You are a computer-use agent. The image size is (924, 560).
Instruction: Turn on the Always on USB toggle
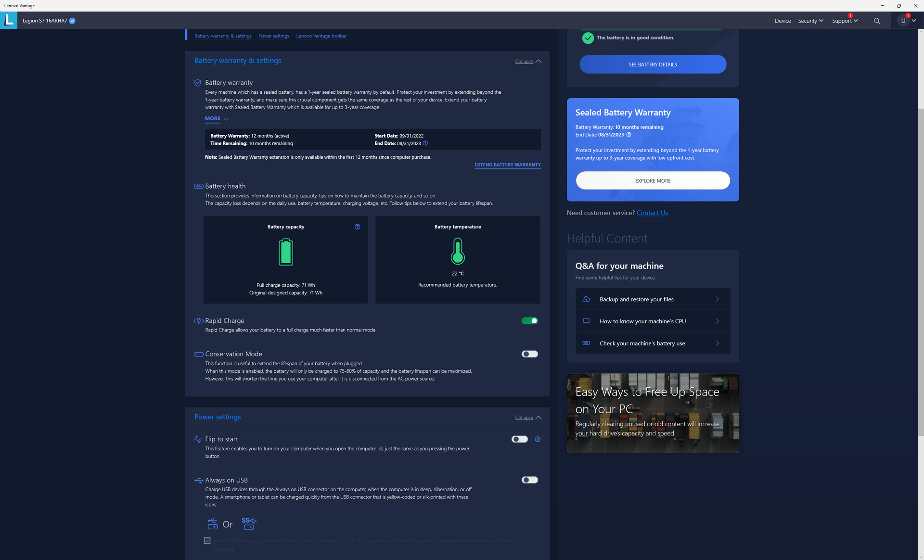tap(529, 480)
